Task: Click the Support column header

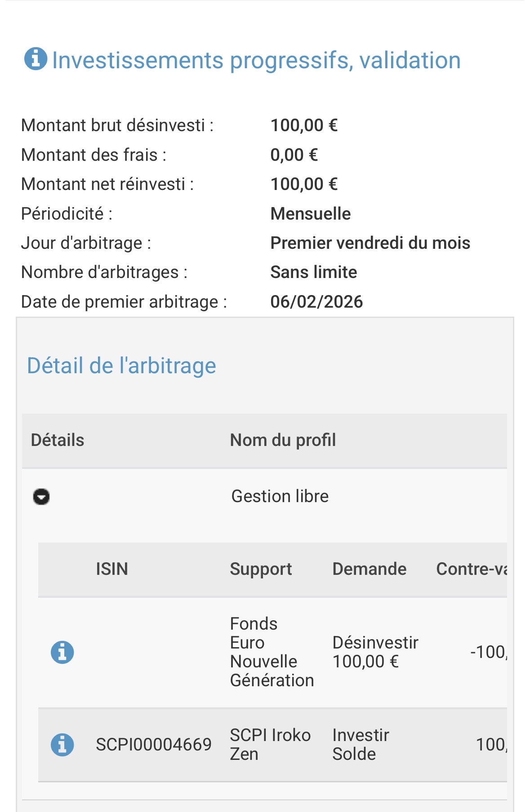Action: (x=261, y=569)
